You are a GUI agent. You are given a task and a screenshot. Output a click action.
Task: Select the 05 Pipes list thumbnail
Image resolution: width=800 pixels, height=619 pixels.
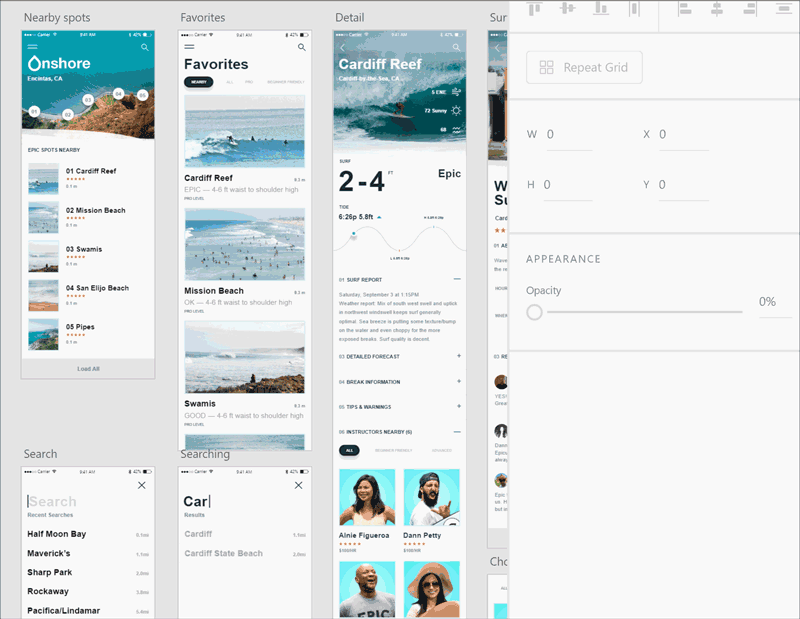(x=43, y=334)
